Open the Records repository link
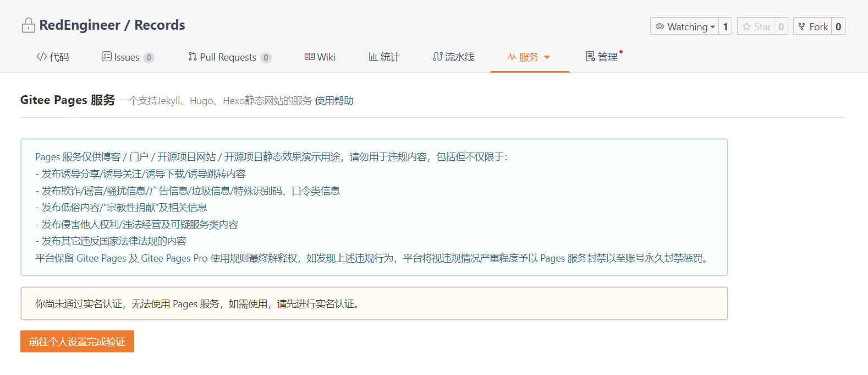Viewport: 868px width, 375px height. 160,25
